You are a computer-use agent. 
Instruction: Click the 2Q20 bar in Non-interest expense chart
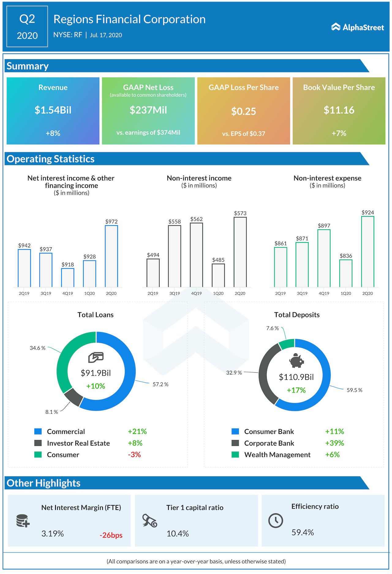click(367, 252)
